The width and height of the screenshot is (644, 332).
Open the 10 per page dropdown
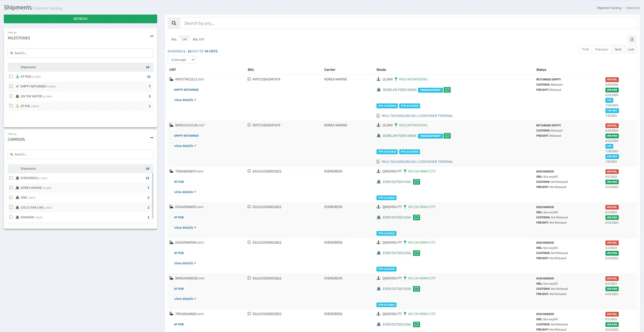coord(182,60)
